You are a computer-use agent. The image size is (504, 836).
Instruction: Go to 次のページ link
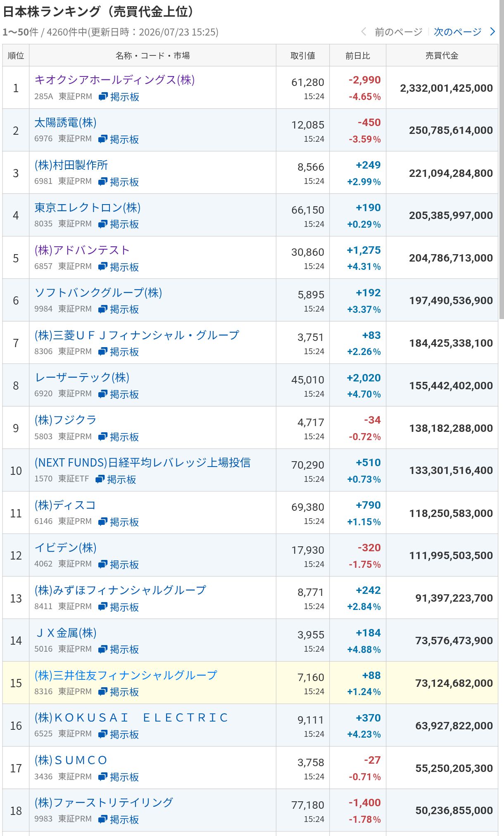point(457,32)
